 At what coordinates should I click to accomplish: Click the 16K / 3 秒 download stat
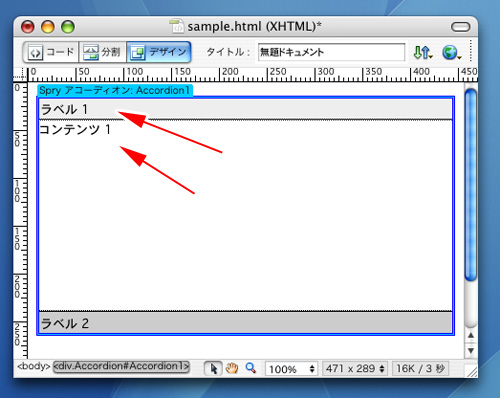coord(421,369)
